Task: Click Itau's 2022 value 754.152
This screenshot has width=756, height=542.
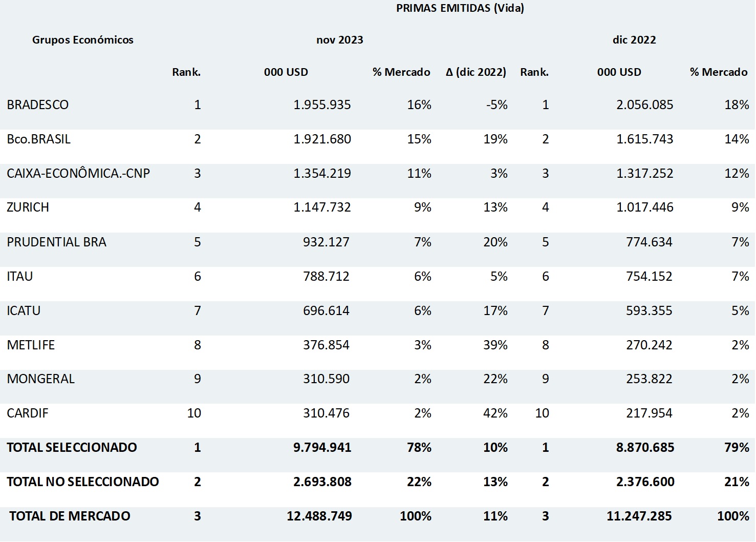Action: coord(649,276)
